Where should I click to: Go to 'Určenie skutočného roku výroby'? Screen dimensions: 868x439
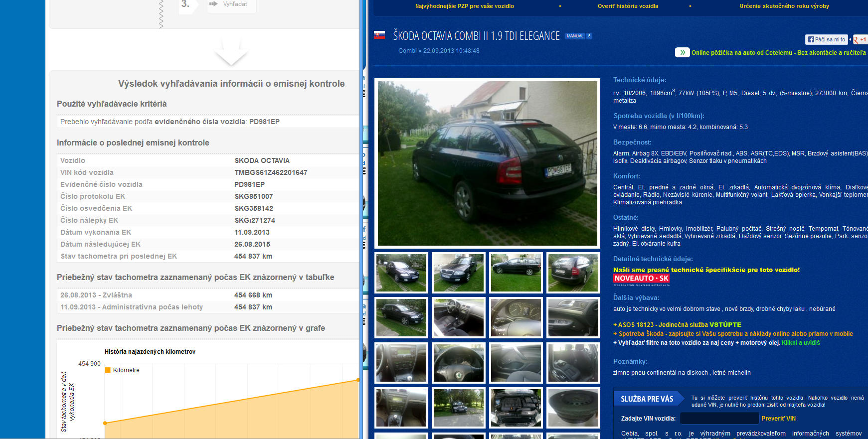point(784,6)
